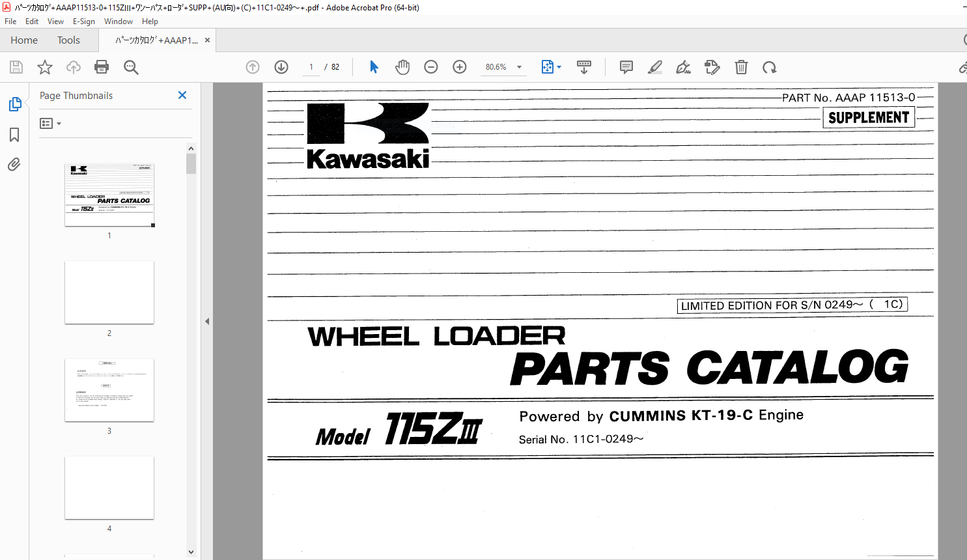Screen dimensions: 967x560
Task: Click the page number input field
Action: [x=311, y=67]
